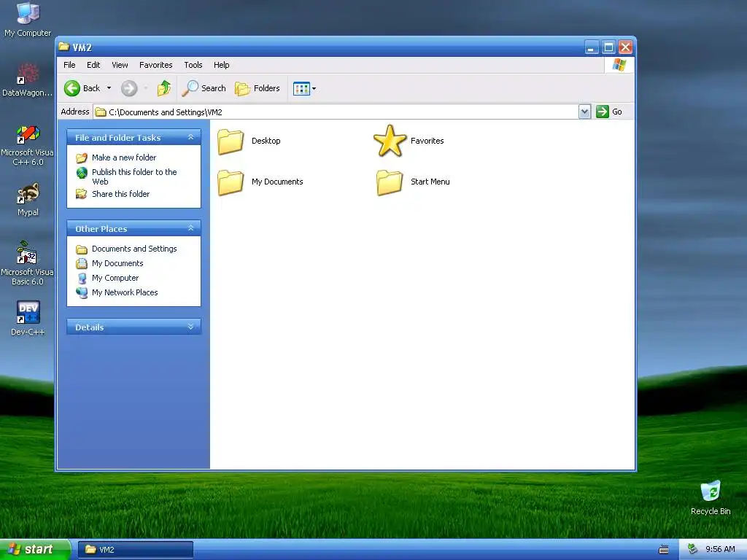This screenshot has height=560, width=747.
Task: Open the Tools menu
Action: click(x=193, y=65)
